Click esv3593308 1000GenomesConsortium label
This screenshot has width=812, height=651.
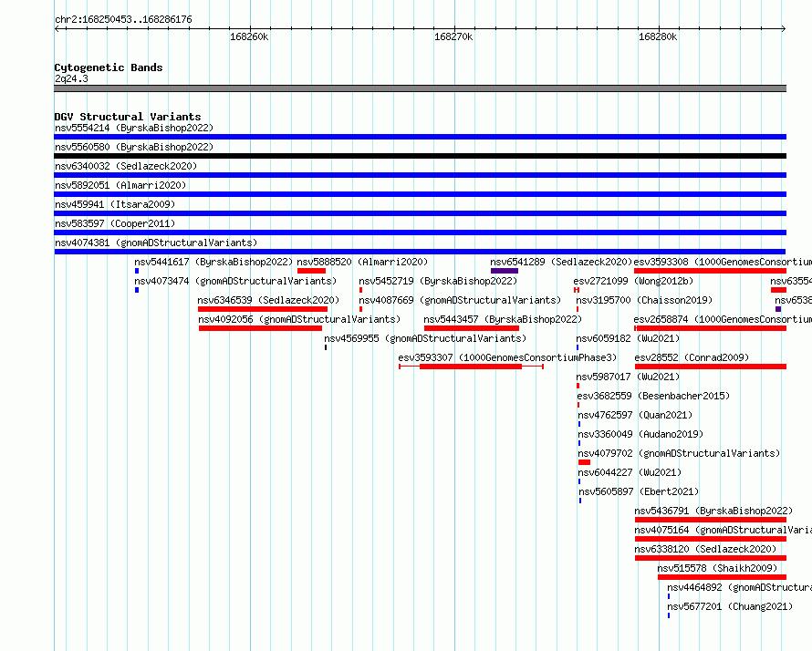pos(723,262)
